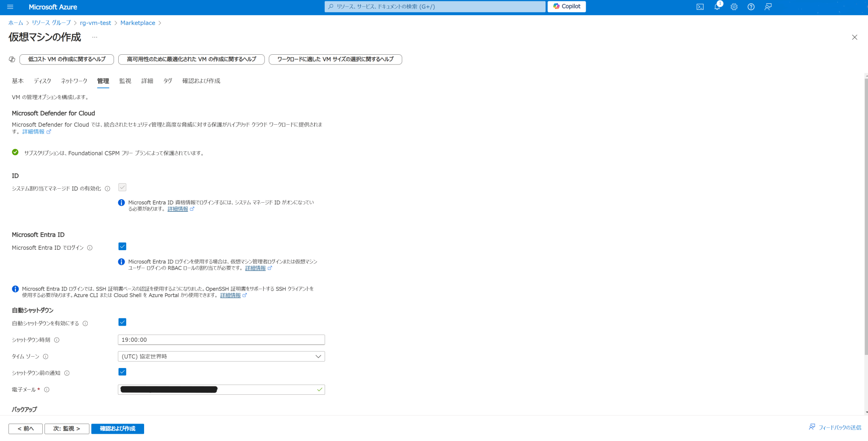Click the 次: 監視 button
This screenshot has width=868, height=441.
pos(67,429)
